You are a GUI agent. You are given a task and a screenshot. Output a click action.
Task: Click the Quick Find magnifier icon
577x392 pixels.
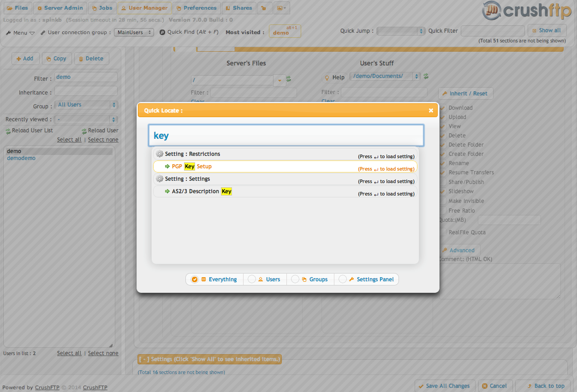(162, 32)
